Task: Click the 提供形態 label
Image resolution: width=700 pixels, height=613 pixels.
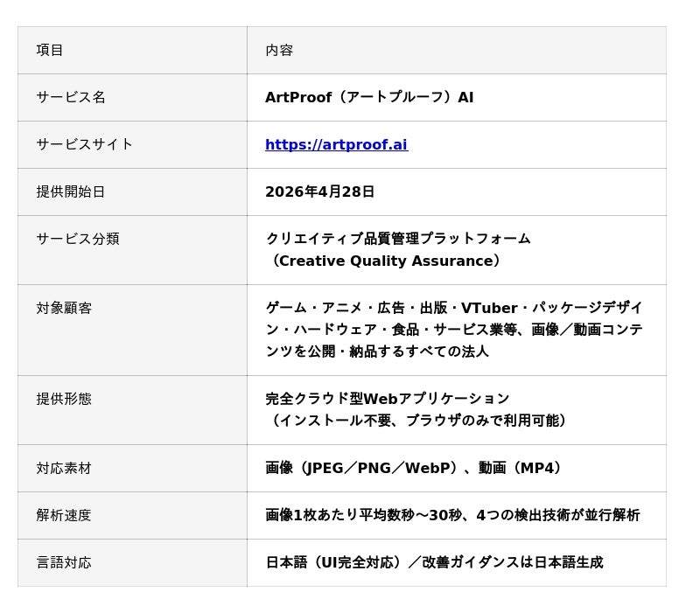Action: tap(64, 399)
